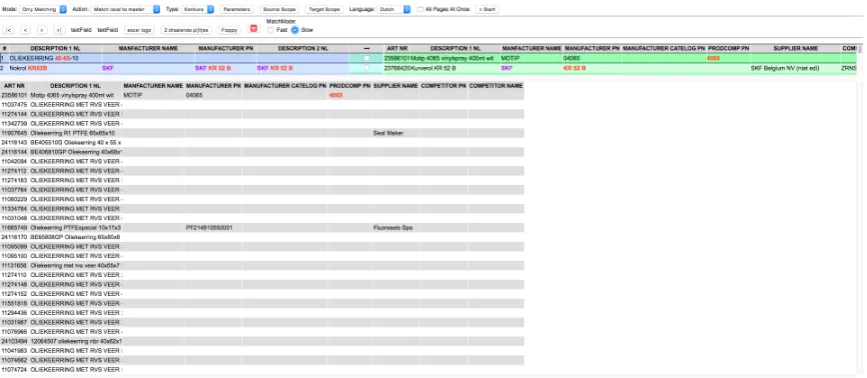Go to previous page with < button
The height and width of the screenshot is (378, 867).
[x=25, y=30]
